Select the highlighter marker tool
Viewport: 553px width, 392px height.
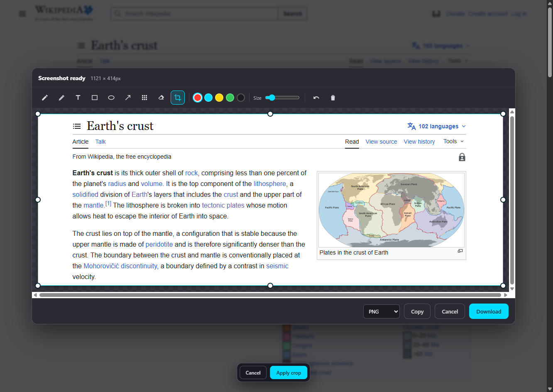point(61,98)
